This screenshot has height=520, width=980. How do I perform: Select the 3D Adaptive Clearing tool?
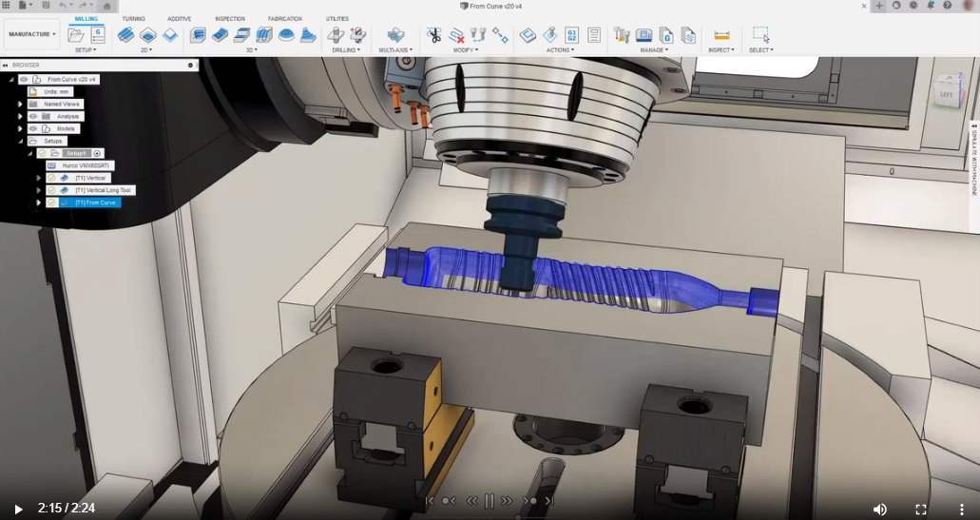pyautogui.click(x=198, y=35)
